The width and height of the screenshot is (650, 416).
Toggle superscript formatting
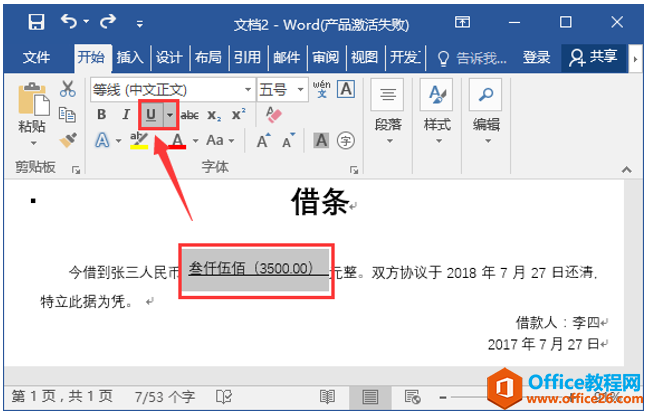click(x=238, y=114)
